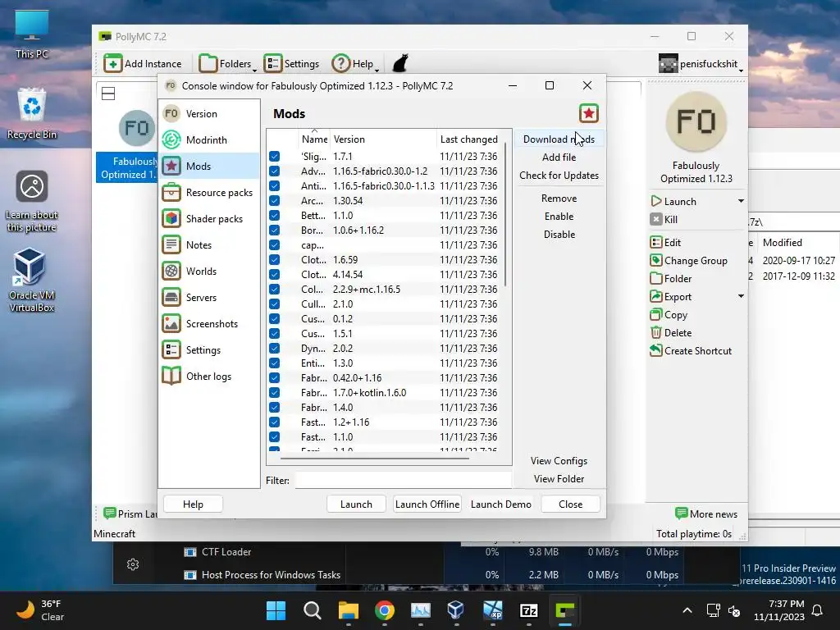Click Launch Demo button

click(x=501, y=504)
